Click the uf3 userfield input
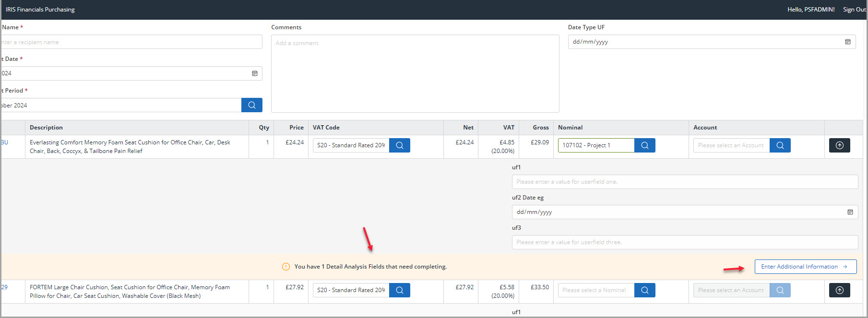The width and height of the screenshot is (868, 318). click(684, 242)
